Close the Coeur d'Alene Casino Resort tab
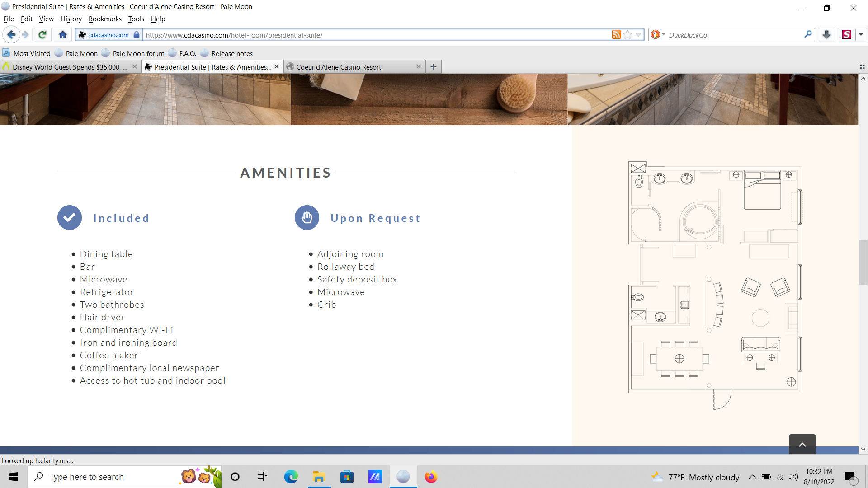This screenshot has width=868, height=488. (x=419, y=66)
